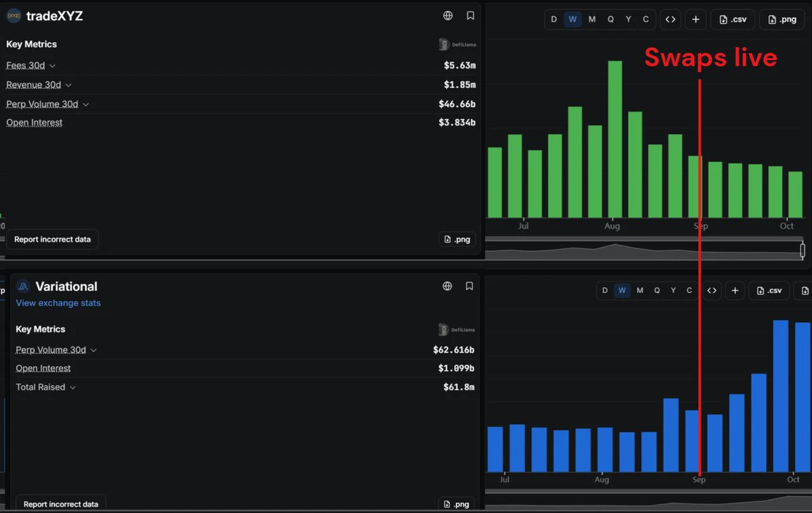Click the tallest green bar near Aug

(614, 139)
